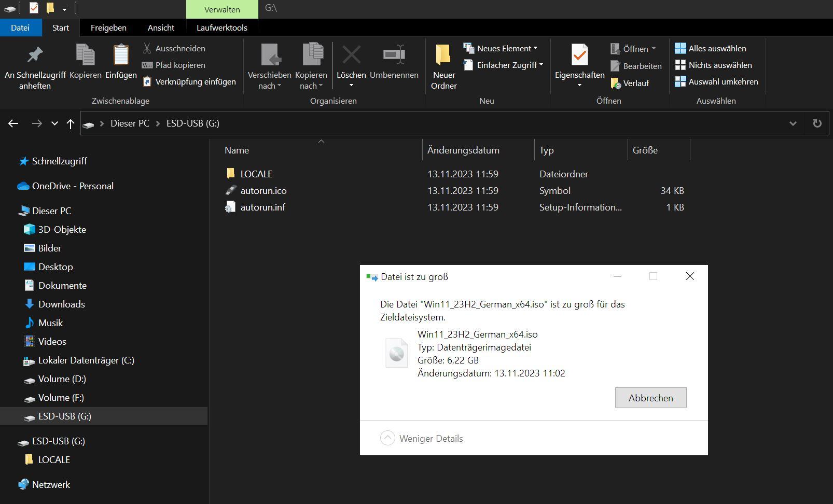Expand the address bar history dropdown
This screenshot has height=504, width=833.
[793, 123]
